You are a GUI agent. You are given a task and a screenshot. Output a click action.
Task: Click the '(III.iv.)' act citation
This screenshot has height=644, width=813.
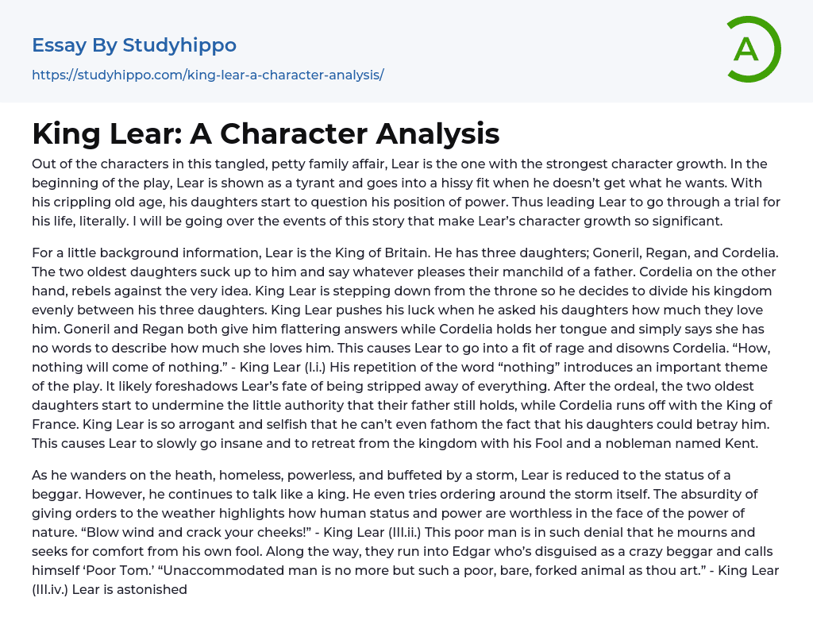tap(49, 589)
